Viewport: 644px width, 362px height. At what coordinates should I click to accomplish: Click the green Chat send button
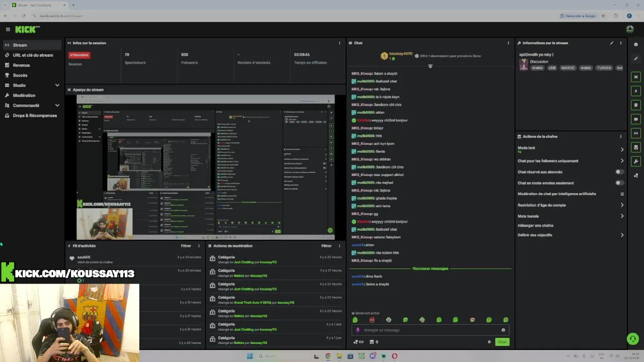pyautogui.click(x=502, y=342)
